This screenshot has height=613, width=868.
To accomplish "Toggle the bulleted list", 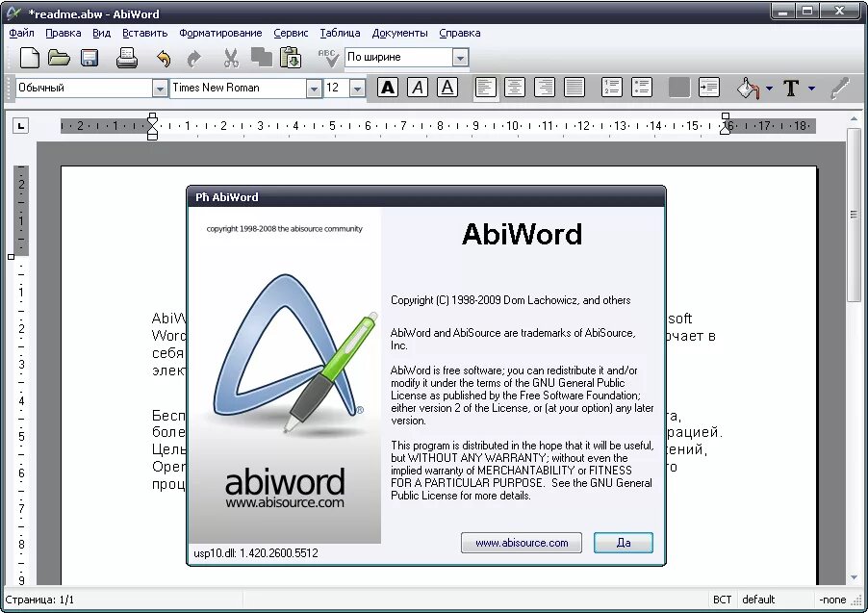I will click(x=642, y=88).
